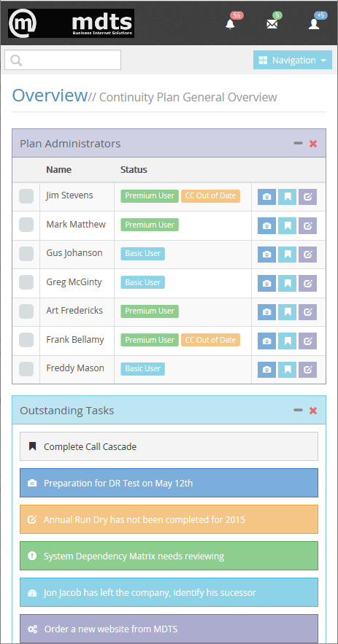Select the System Dependency Matrix task
338x644 pixels.
coord(169,556)
